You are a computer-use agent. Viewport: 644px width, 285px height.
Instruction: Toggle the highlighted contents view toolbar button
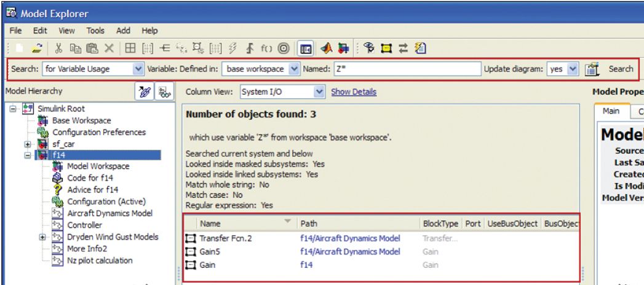[306, 48]
